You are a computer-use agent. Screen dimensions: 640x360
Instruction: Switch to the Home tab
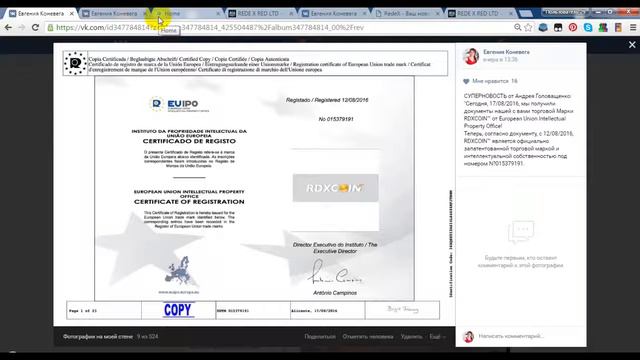click(x=186, y=13)
